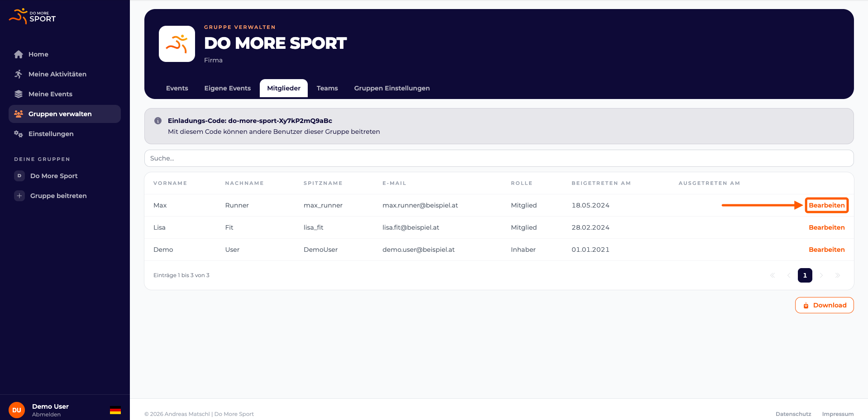Sort by Rolle column header
This screenshot has width=868, height=420.
[x=522, y=183]
